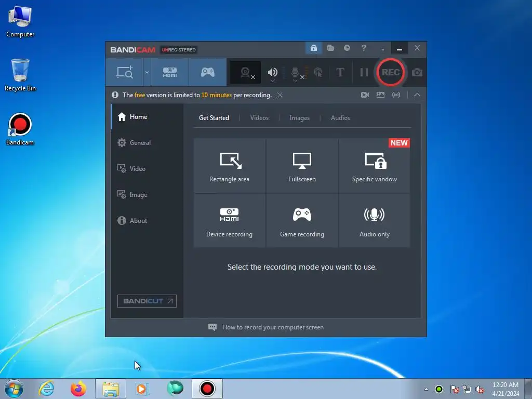This screenshot has width=532, height=399.
Task: Toggle the speaker sound icon
Action: click(272, 72)
